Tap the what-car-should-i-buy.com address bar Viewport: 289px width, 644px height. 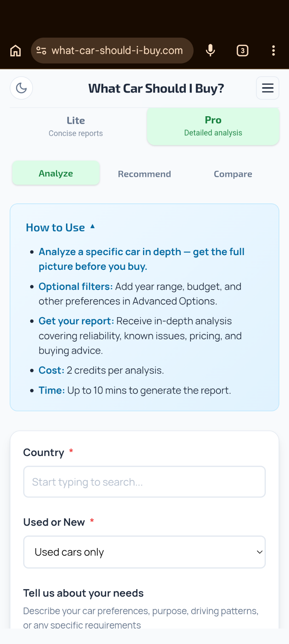[117, 51]
